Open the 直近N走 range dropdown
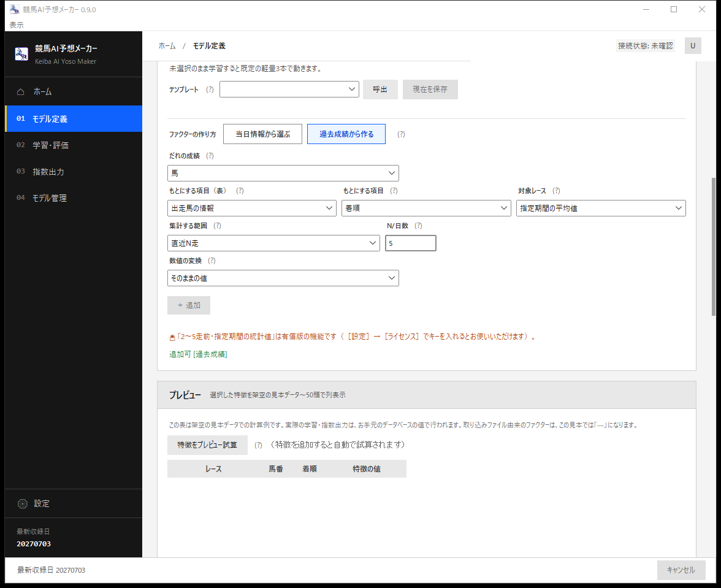This screenshot has width=721, height=588. [273, 243]
